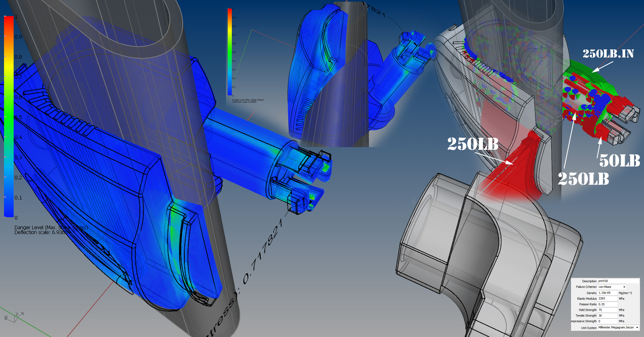Click the Compressive Strength input box

point(607,321)
